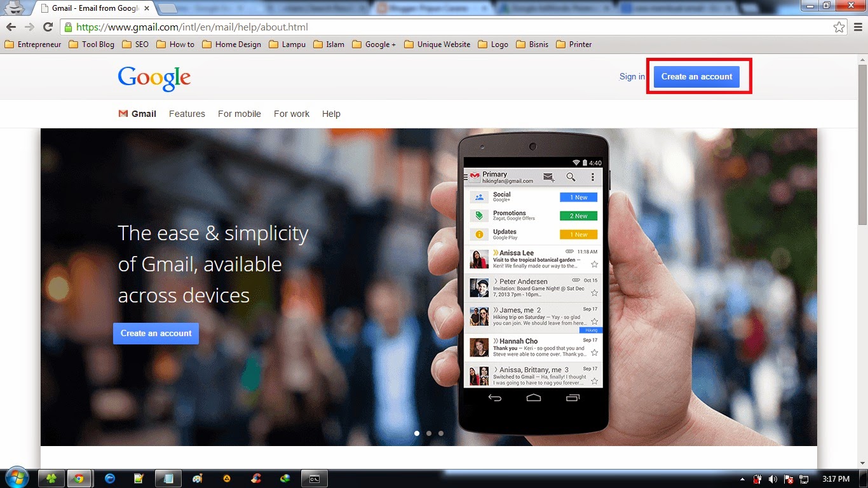
Task: Open the For work section
Action: coord(292,114)
